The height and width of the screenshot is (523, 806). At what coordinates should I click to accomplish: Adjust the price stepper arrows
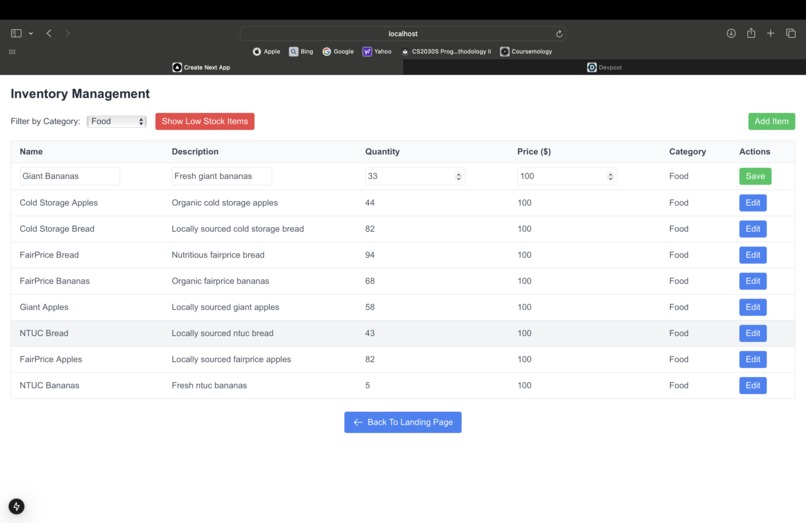pyautogui.click(x=610, y=176)
